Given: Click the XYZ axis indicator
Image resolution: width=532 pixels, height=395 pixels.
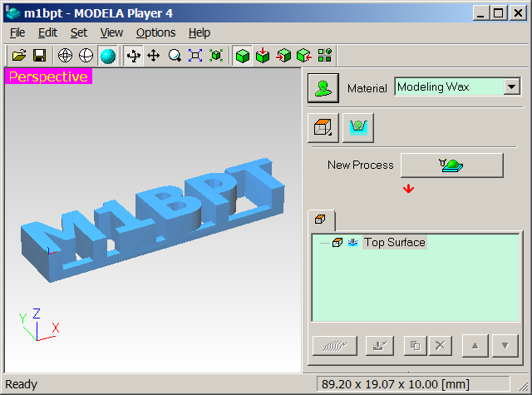Looking at the screenshot, I should point(38,325).
